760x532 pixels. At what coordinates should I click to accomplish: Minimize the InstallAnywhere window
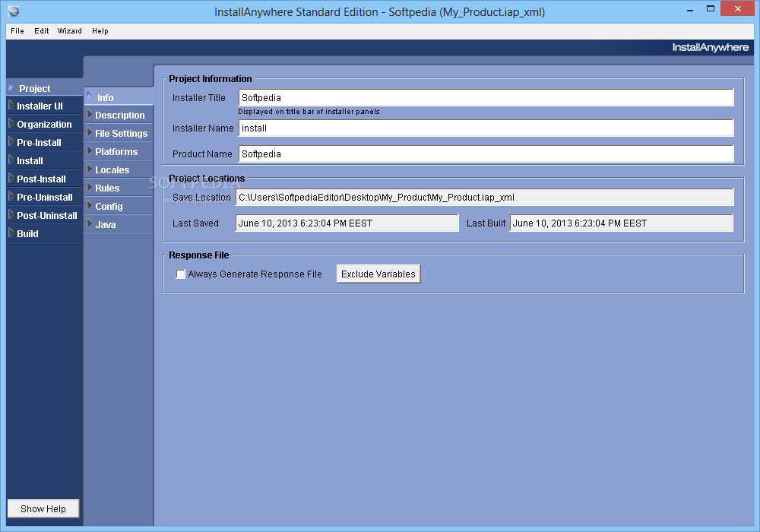point(690,9)
